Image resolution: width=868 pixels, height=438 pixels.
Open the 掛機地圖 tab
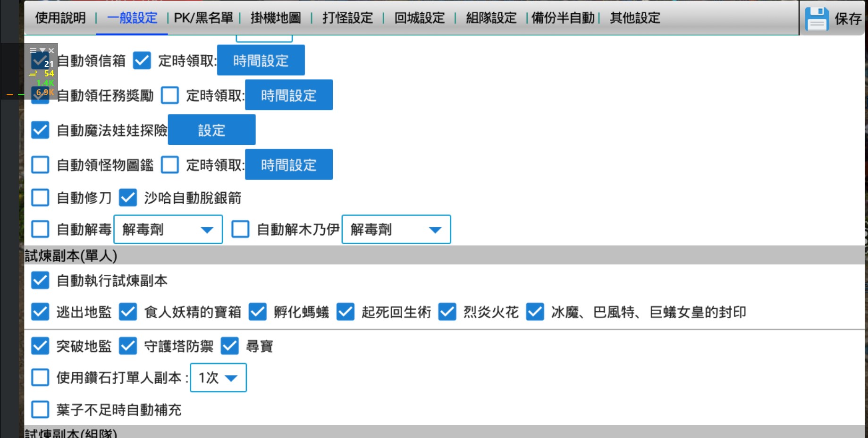pyautogui.click(x=276, y=18)
